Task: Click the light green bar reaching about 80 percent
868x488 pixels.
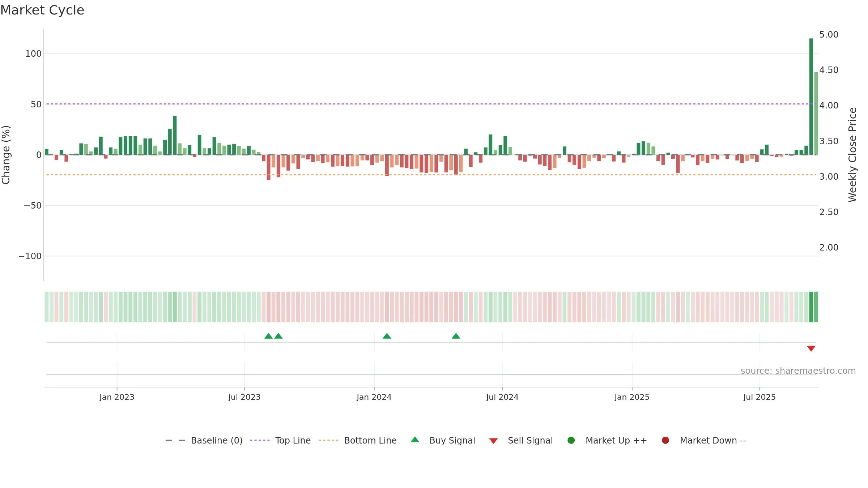Action: pyautogui.click(x=816, y=114)
